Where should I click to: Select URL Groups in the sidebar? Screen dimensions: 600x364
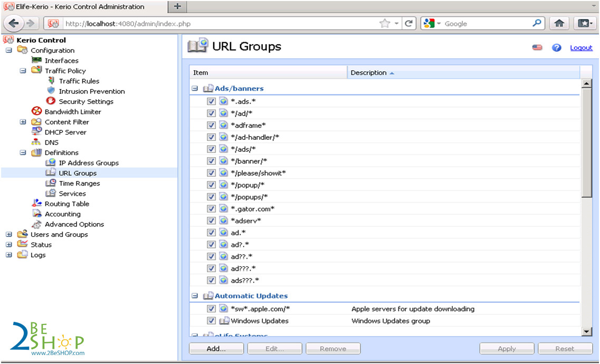click(x=78, y=173)
